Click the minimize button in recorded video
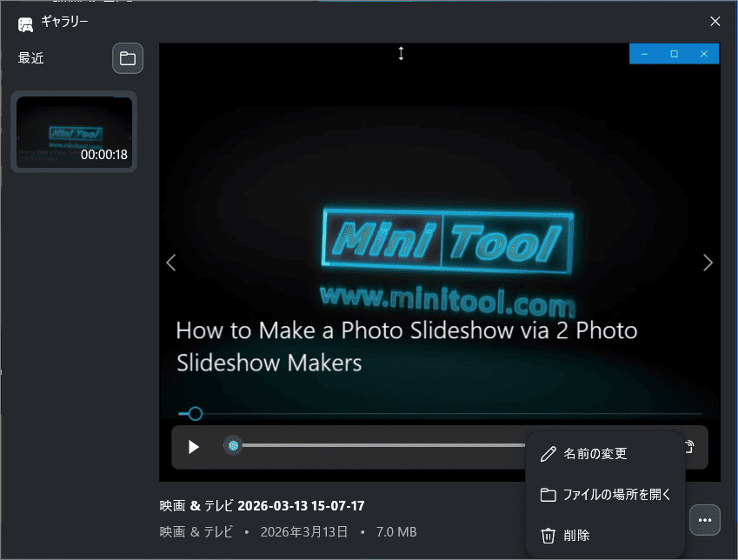Image resolution: width=738 pixels, height=560 pixels. (644, 54)
